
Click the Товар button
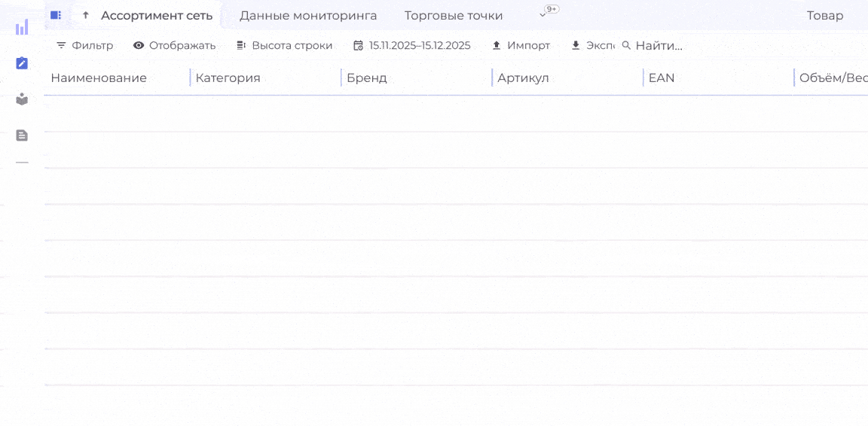click(x=825, y=15)
